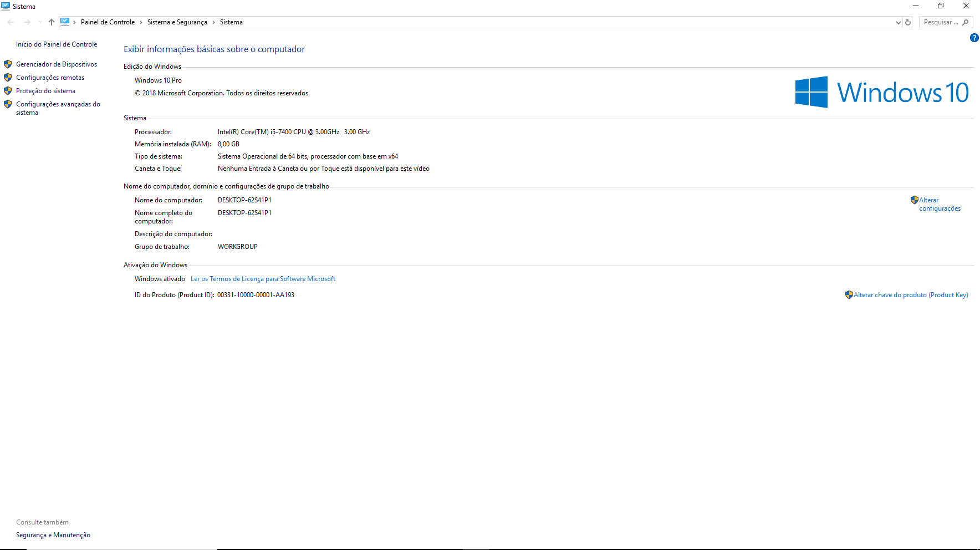Open Gerenciador de Dispositivos link
This screenshot has width=980, height=550.
pos(57,64)
